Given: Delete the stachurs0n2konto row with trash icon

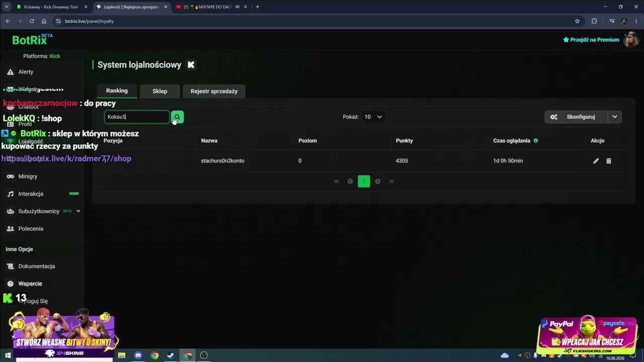Looking at the screenshot, I should click(x=609, y=161).
